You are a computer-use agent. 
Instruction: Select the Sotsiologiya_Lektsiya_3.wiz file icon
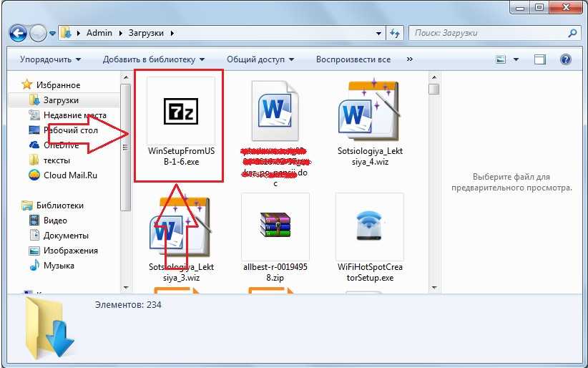point(181,227)
